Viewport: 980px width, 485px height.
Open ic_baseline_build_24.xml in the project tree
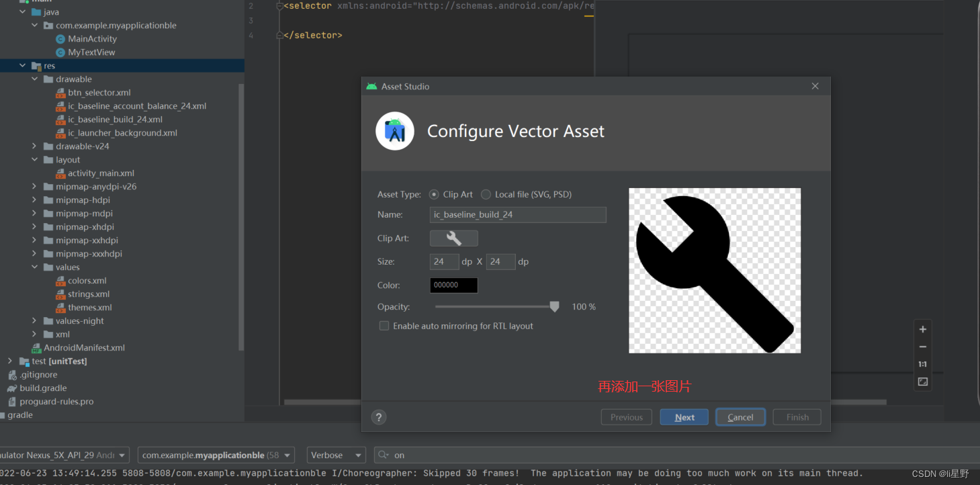115,120
